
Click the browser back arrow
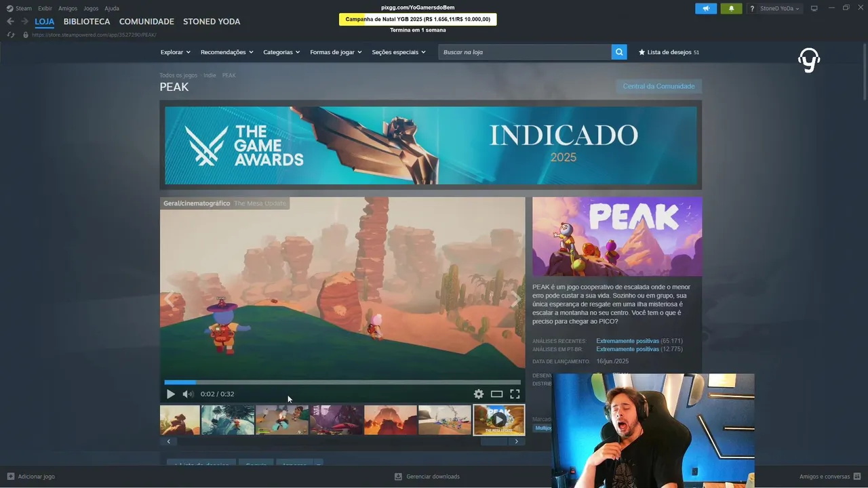[x=10, y=22]
